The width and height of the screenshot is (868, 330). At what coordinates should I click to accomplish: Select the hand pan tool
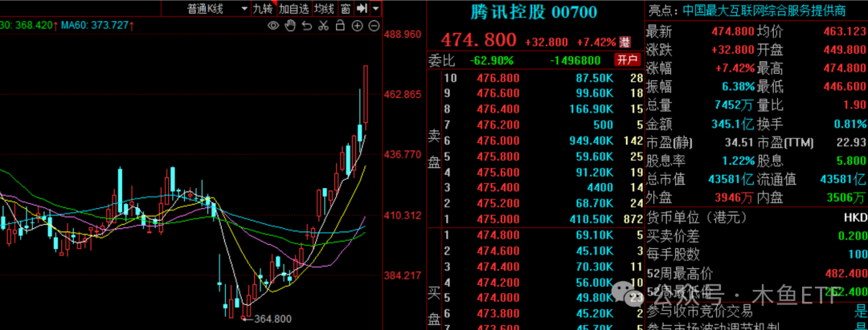click(290, 26)
